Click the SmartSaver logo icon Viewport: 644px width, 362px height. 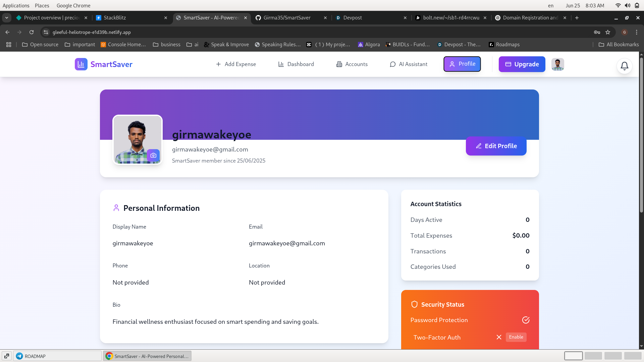click(x=81, y=64)
